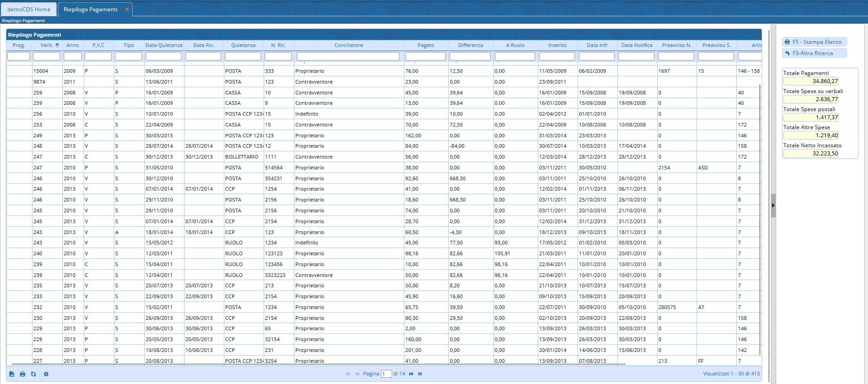868x384 pixels.
Task: Click the Data Infr filter input
Action: tap(597, 56)
